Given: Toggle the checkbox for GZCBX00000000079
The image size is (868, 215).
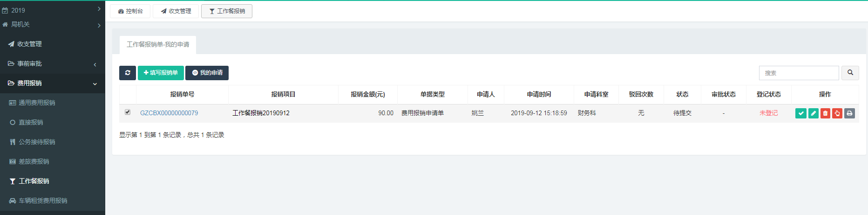Looking at the screenshot, I should pos(128,112).
